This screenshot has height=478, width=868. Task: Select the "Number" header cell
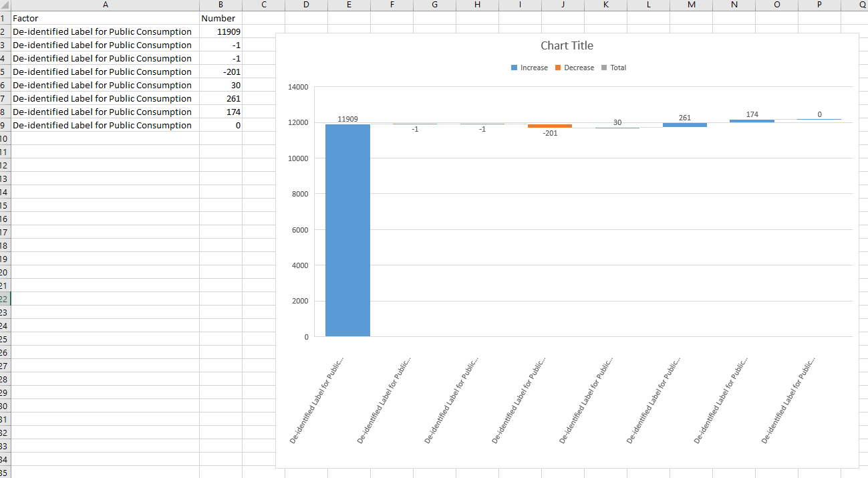[x=221, y=18]
